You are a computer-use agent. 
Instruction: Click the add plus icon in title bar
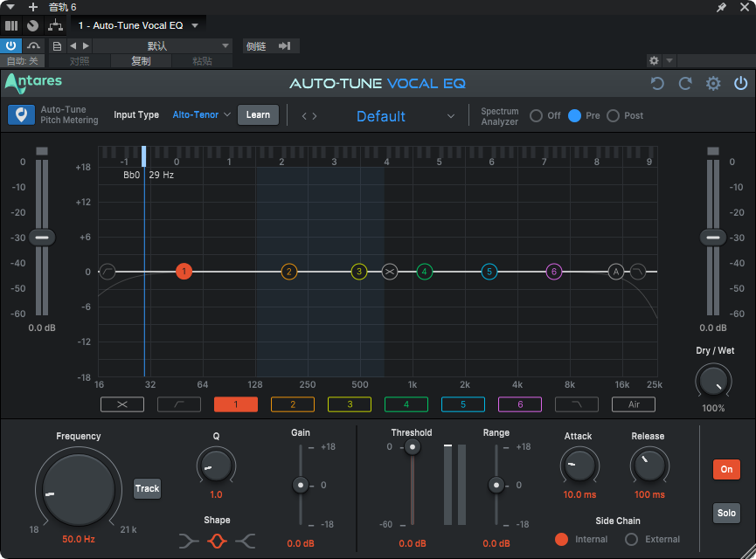(33, 7)
